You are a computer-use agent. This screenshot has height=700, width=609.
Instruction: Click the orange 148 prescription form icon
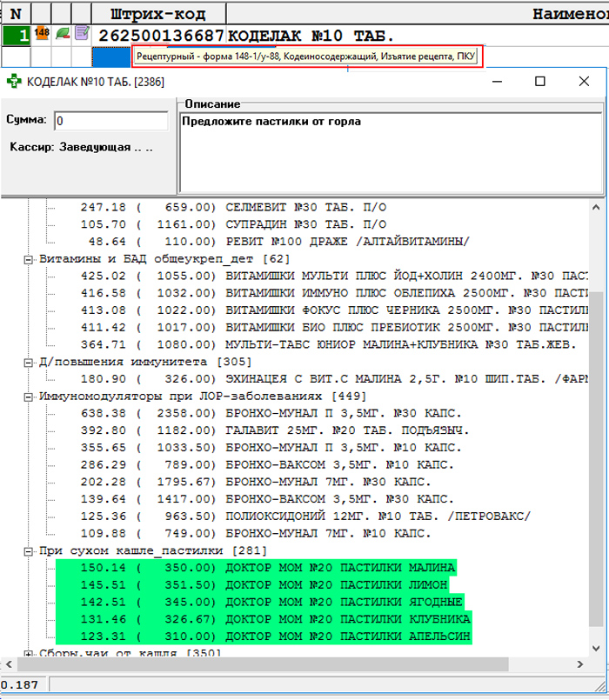pos(42,34)
